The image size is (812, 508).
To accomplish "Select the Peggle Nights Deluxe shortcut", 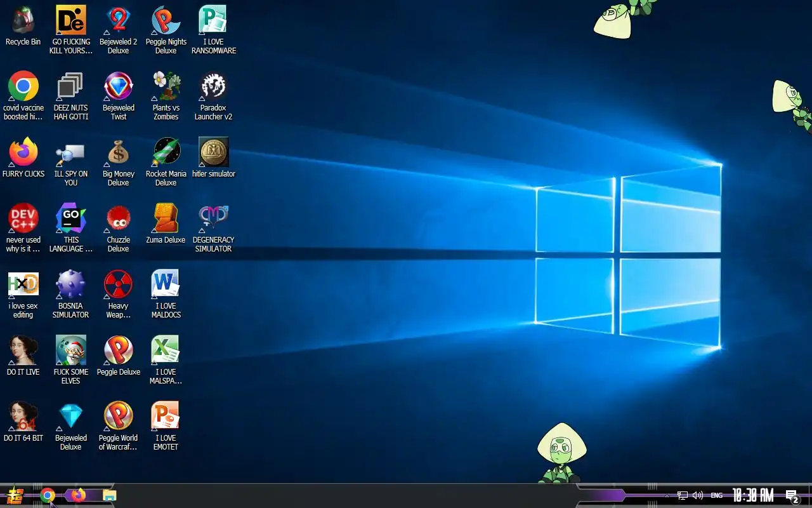I will pos(166,30).
